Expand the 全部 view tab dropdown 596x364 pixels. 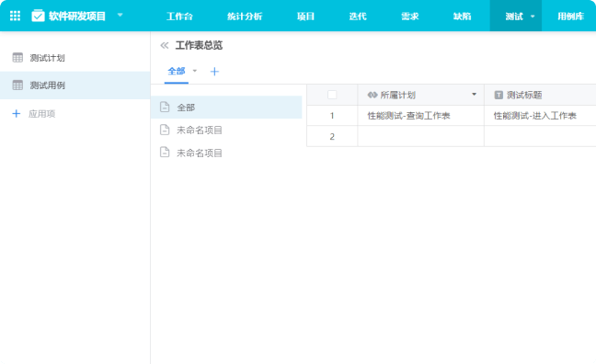195,71
